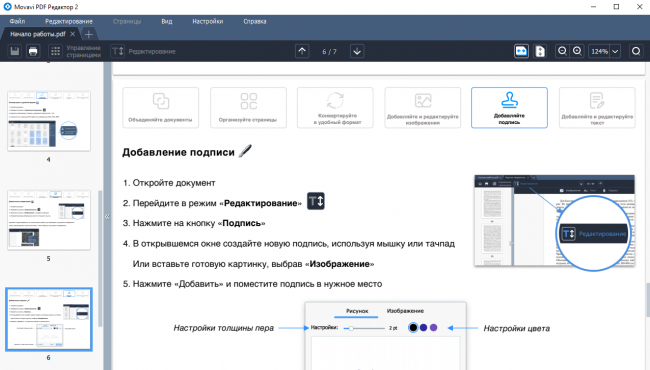Expand the 124% zoom dropdown
Screen dimensions: 650x370
point(615,51)
